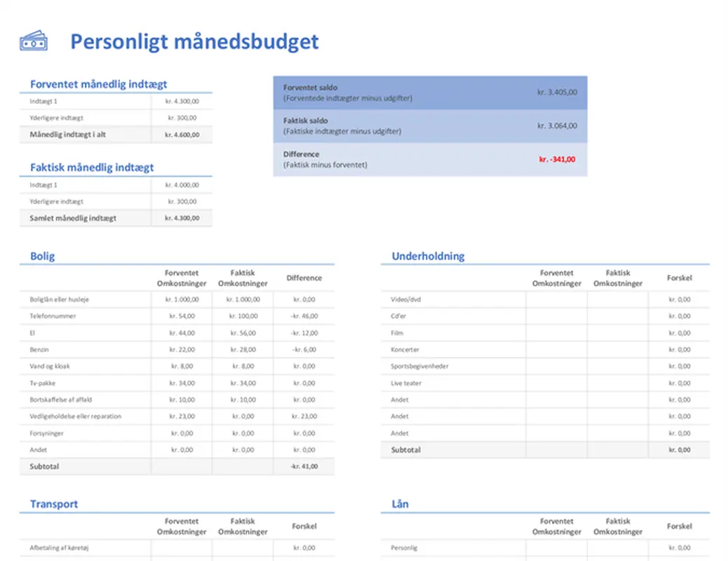Select the "Personligt månedsbudget" title
728x561 pixels.
point(194,42)
